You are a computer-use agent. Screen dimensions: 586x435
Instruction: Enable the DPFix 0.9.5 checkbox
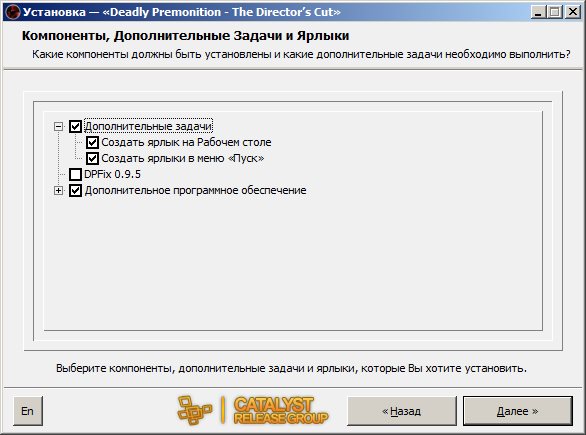coord(75,174)
